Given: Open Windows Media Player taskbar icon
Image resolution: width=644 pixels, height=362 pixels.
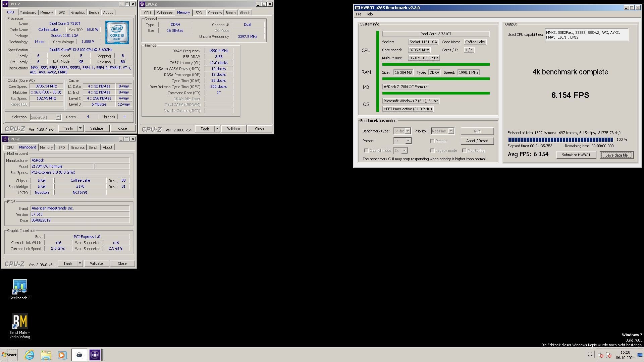Looking at the screenshot, I should tap(62, 355).
